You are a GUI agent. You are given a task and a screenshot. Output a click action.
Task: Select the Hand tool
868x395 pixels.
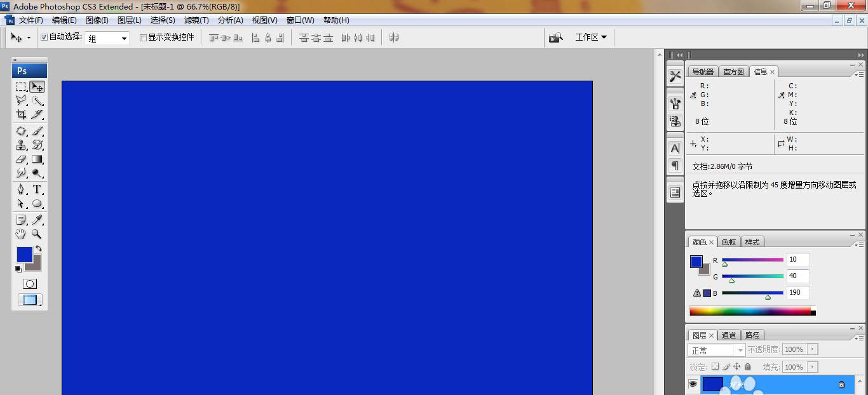(x=21, y=234)
